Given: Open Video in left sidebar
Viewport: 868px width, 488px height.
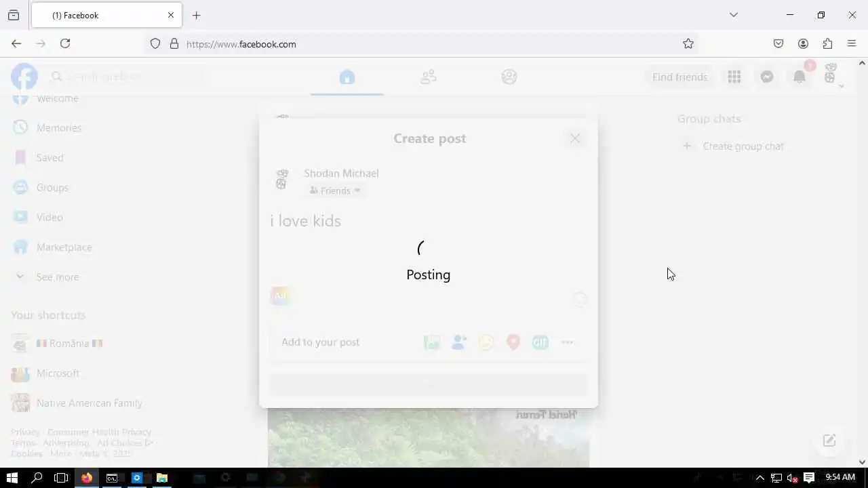Looking at the screenshot, I should point(50,217).
